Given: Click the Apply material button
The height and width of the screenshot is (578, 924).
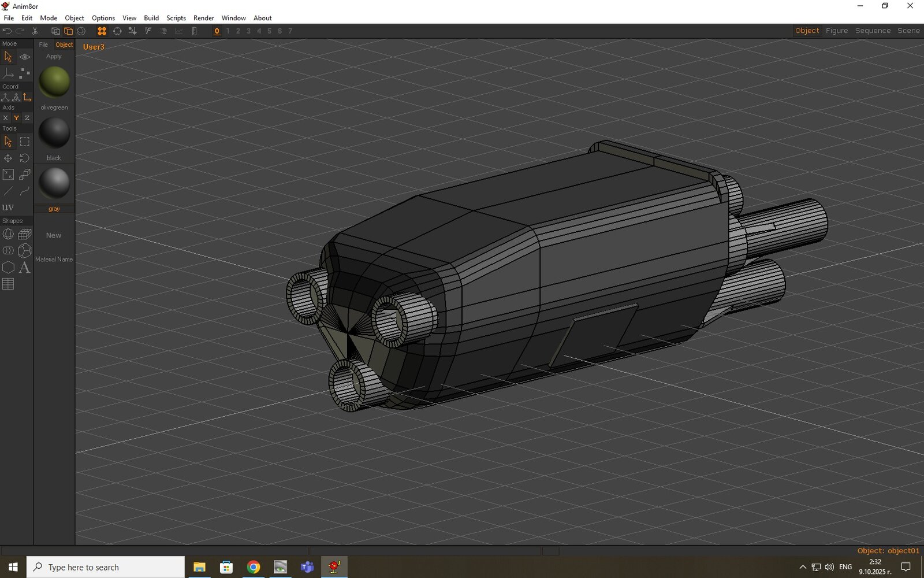Looking at the screenshot, I should [x=54, y=56].
